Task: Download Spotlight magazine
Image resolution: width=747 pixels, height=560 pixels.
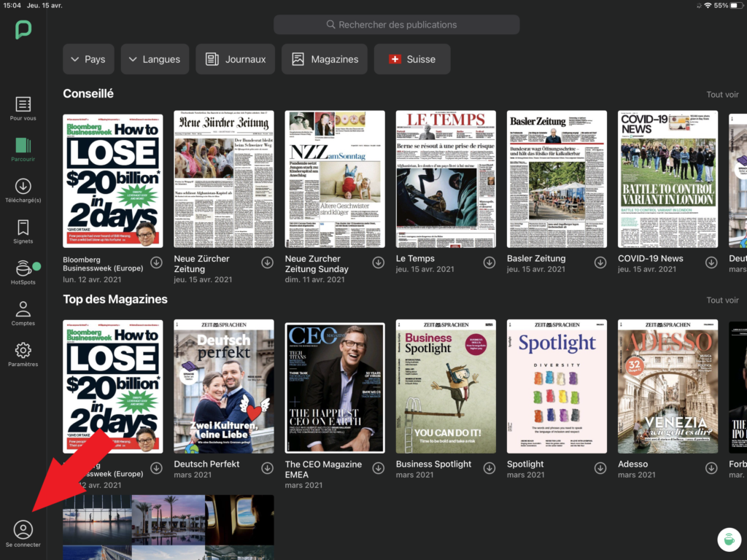Action: (600, 468)
